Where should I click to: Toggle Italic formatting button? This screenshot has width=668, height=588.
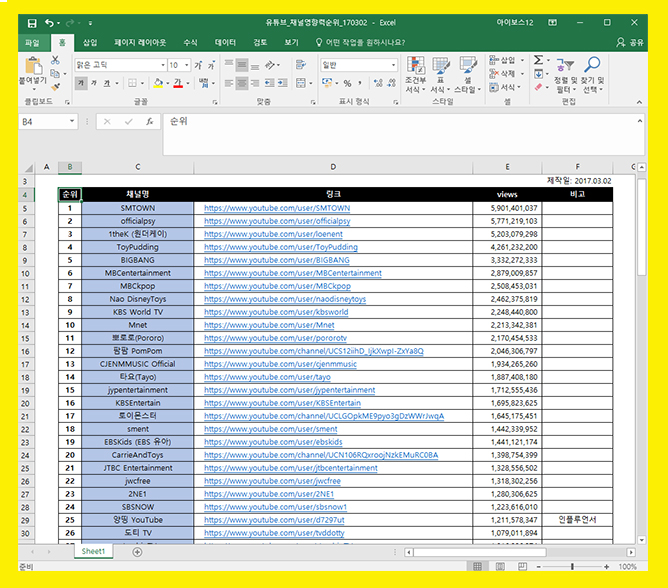tap(94, 83)
